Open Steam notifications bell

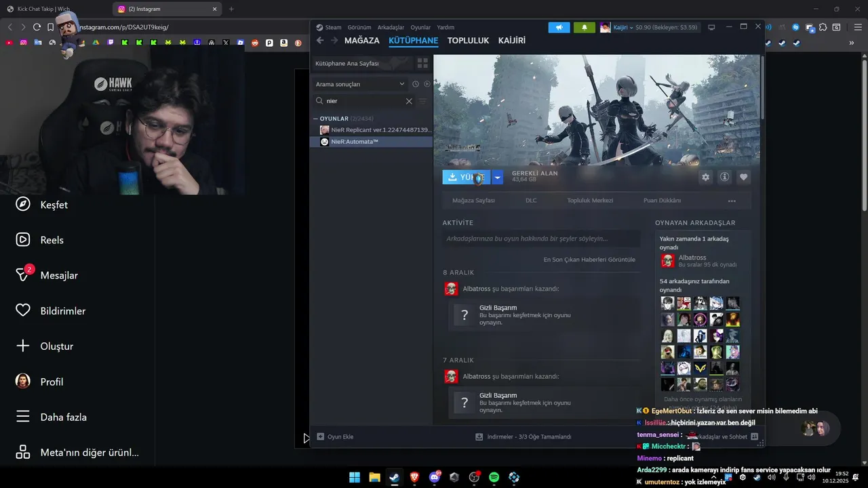(584, 27)
